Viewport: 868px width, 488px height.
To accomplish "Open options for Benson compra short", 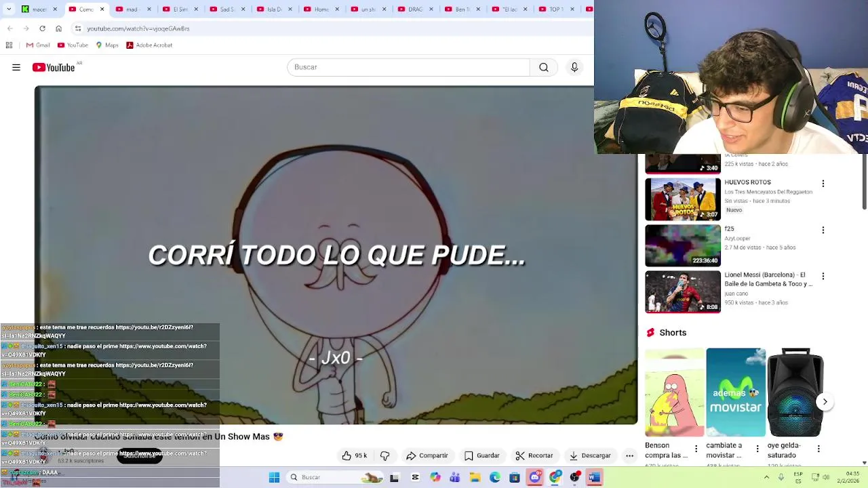I will pos(696,449).
